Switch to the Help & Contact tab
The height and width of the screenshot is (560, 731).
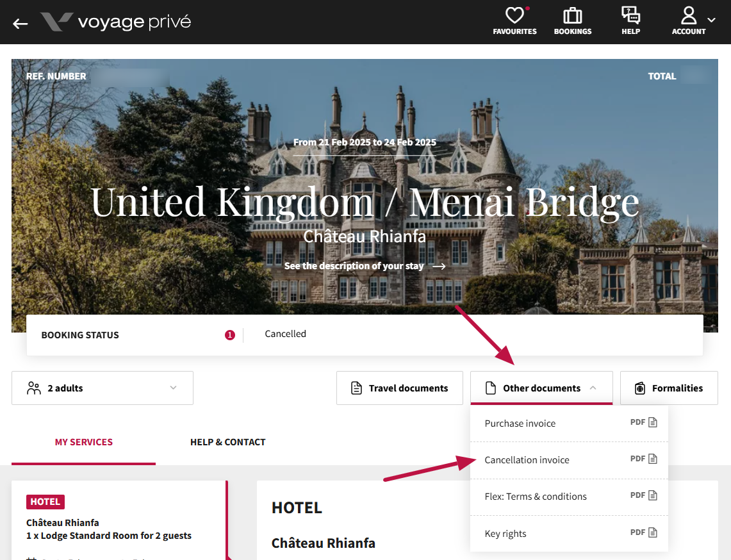tap(227, 442)
